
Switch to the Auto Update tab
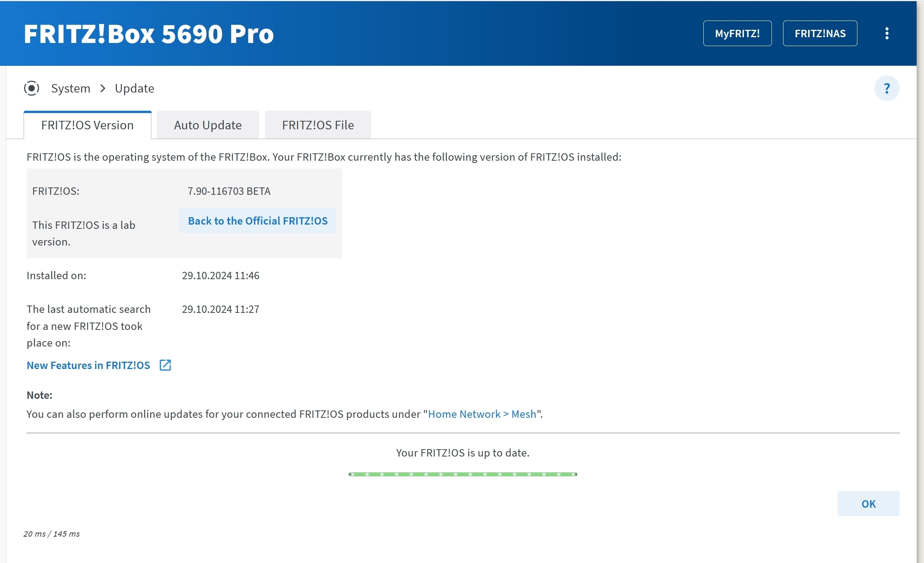[x=208, y=125]
